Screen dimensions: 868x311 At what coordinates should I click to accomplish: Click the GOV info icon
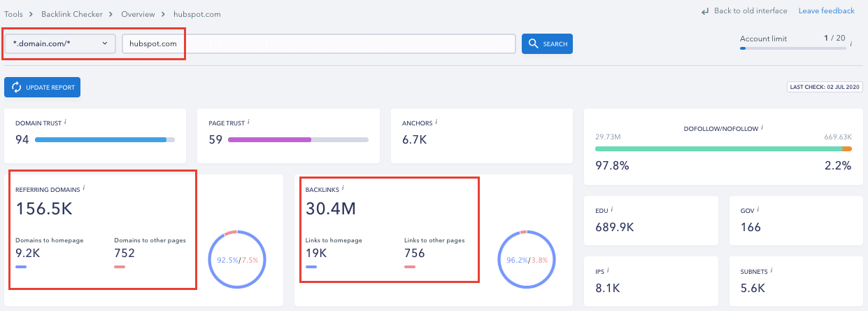[x=757, y=209]
